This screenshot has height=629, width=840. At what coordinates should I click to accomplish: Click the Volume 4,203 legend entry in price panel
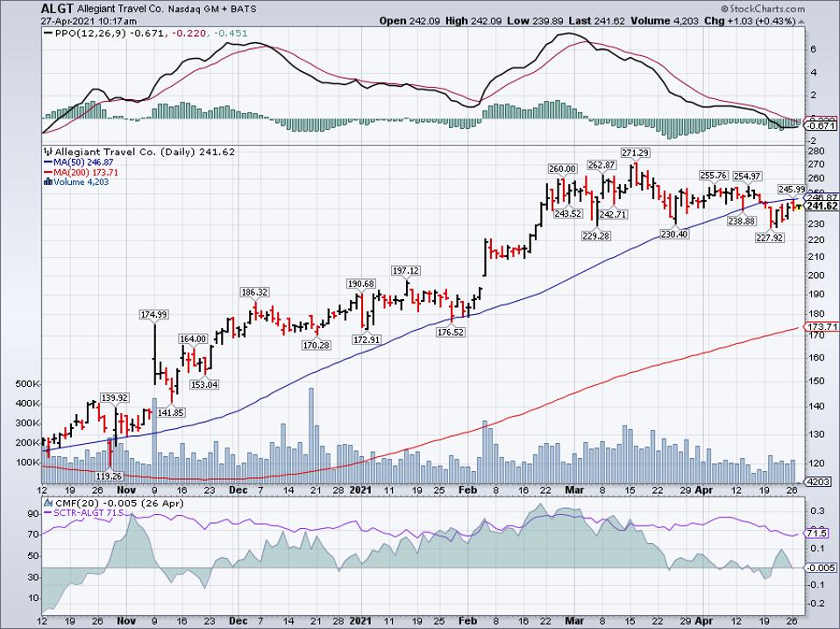[x=81, y=182]
